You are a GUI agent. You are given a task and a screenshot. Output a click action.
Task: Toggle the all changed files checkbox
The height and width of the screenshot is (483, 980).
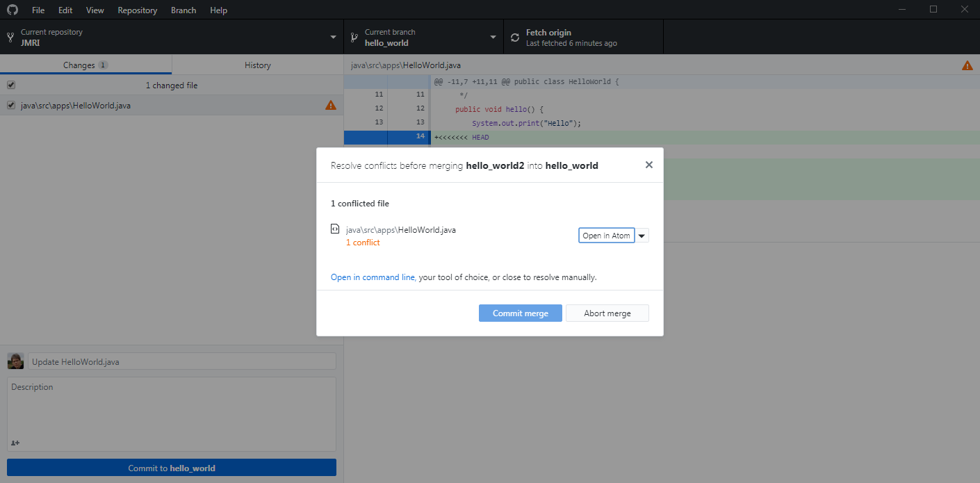pos(11,85)
